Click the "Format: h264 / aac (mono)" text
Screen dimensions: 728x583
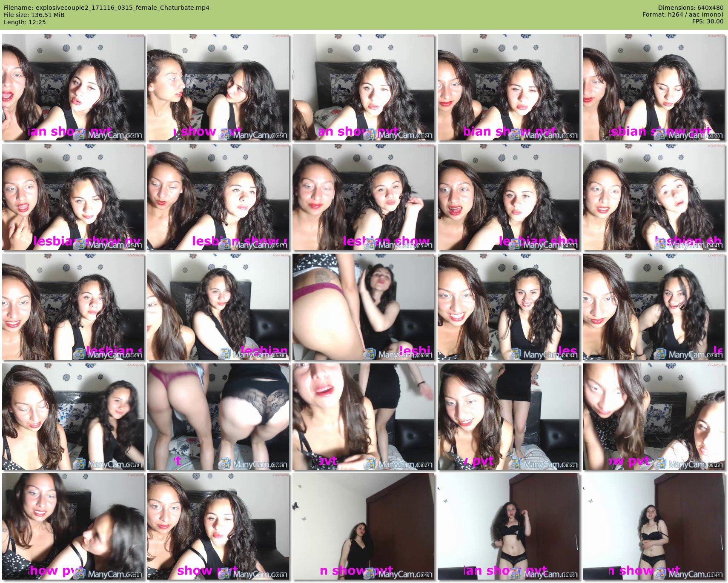click(x=683, y=14)
